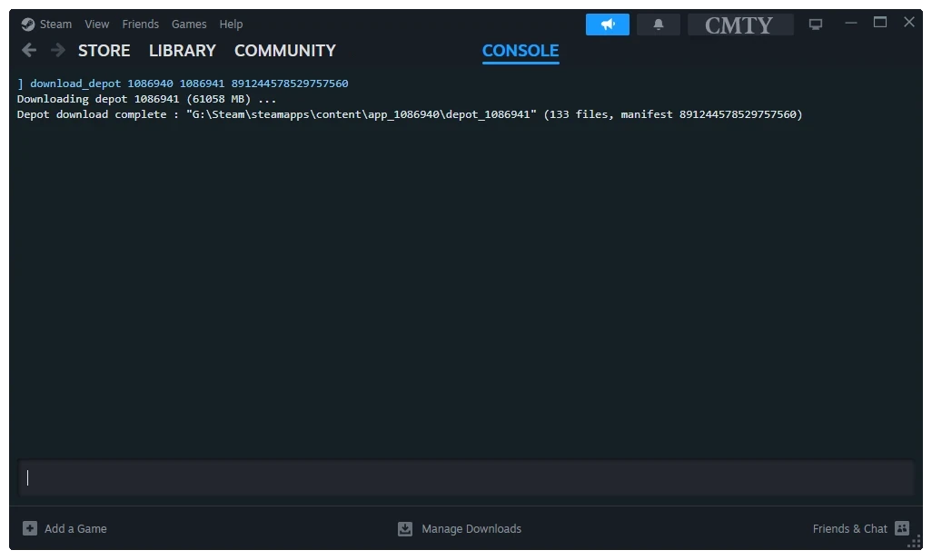Open Manage Downloads link
932x560 pixels.
pyautogui.click(x=471, y=528)
